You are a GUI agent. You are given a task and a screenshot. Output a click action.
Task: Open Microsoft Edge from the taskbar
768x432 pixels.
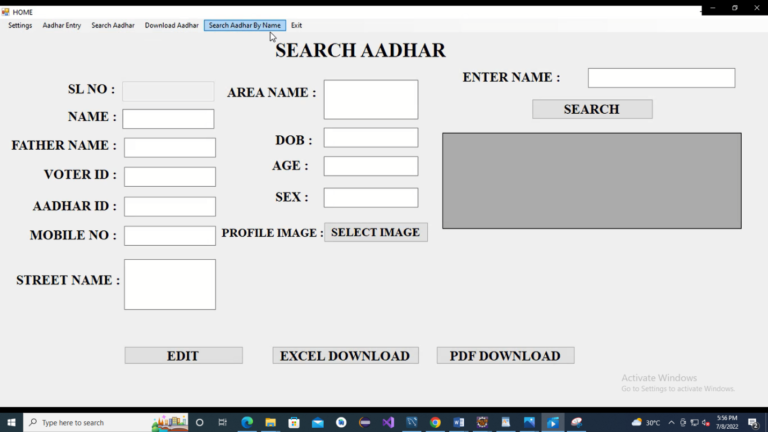[x=247, y=423]
